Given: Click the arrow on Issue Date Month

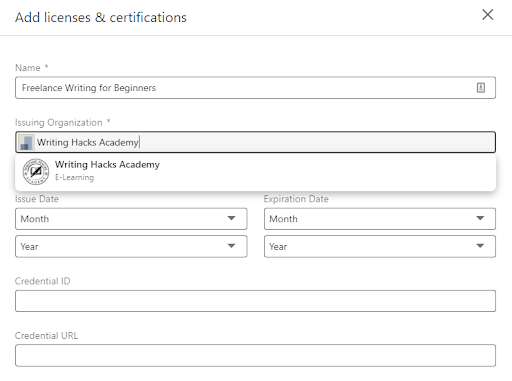Looking at the screenshot, I should 231,218.
